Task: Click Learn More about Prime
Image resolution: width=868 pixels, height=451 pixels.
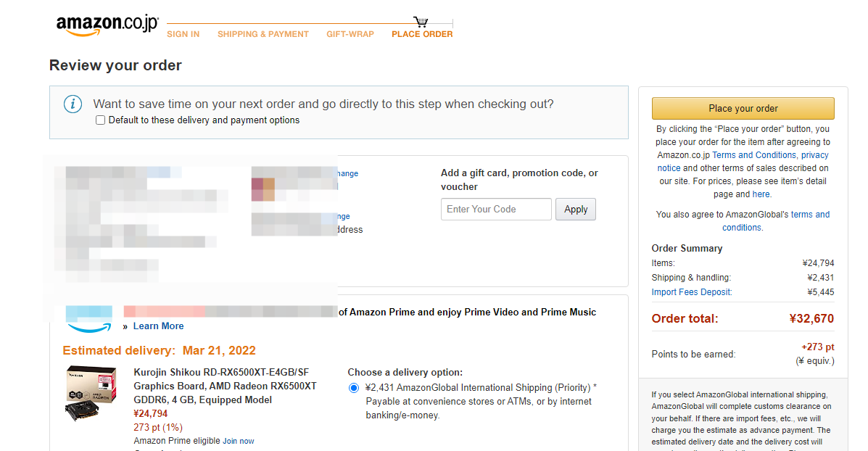Action: [x=158, y=326]
